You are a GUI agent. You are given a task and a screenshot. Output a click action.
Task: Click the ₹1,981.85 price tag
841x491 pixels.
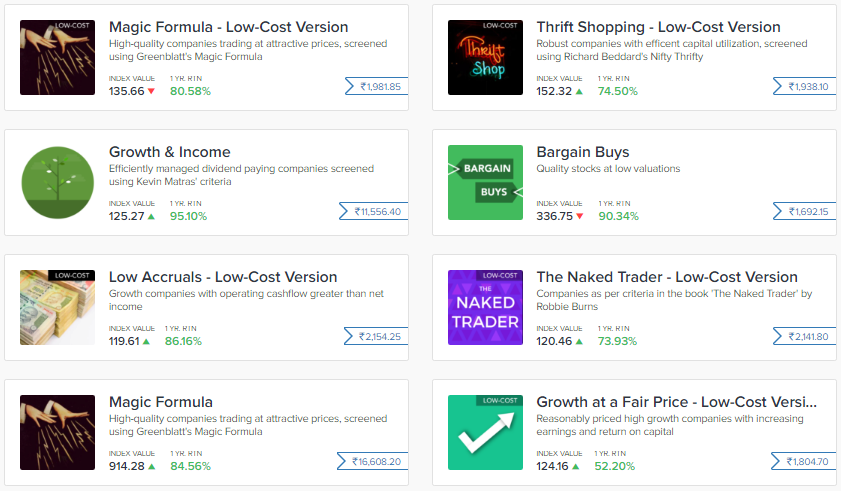tap(379, 87)
